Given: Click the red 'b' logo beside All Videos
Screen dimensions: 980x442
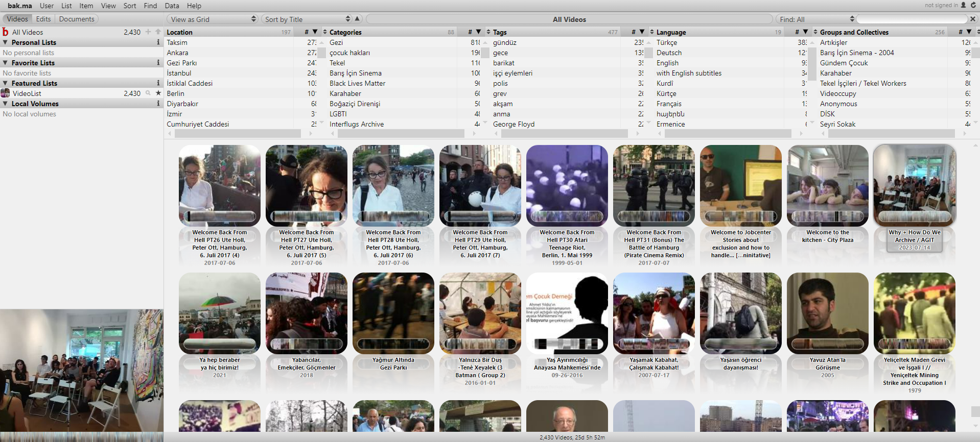Looking at the screenshot, I should tap(5, 32).
